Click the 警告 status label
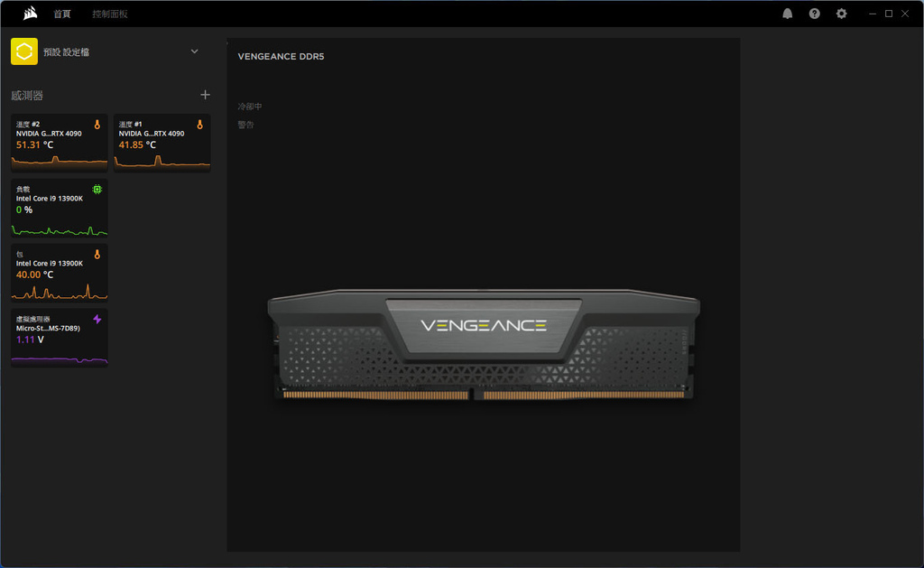Image resolution: width=924 pixels, height=568 pixels. [x=245, y=125]
